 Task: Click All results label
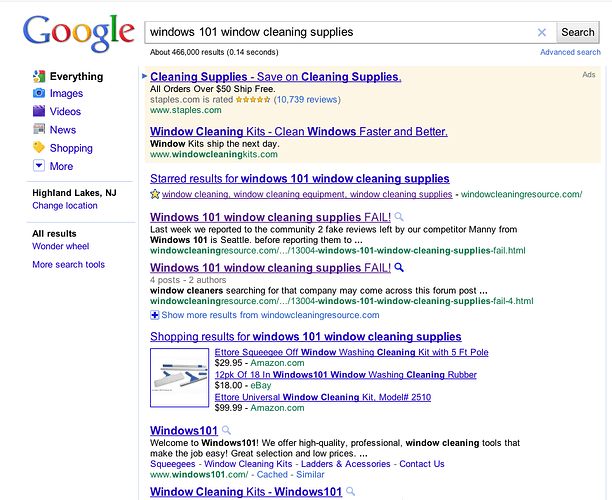54,234
